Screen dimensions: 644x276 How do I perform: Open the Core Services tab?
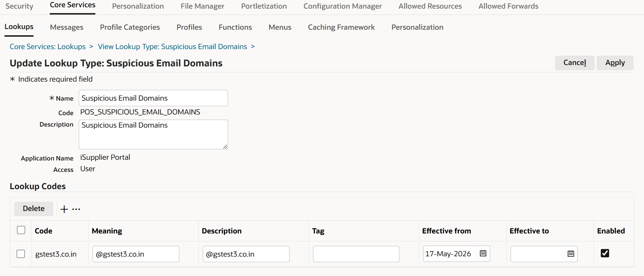(x=73, y=5)
